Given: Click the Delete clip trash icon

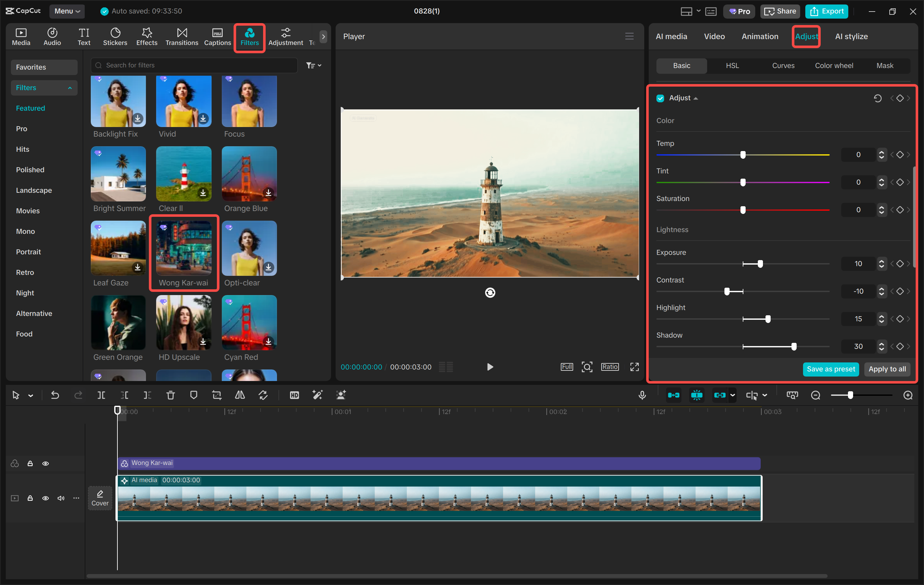Looking at the screenshot, I should tap(170, 395).
